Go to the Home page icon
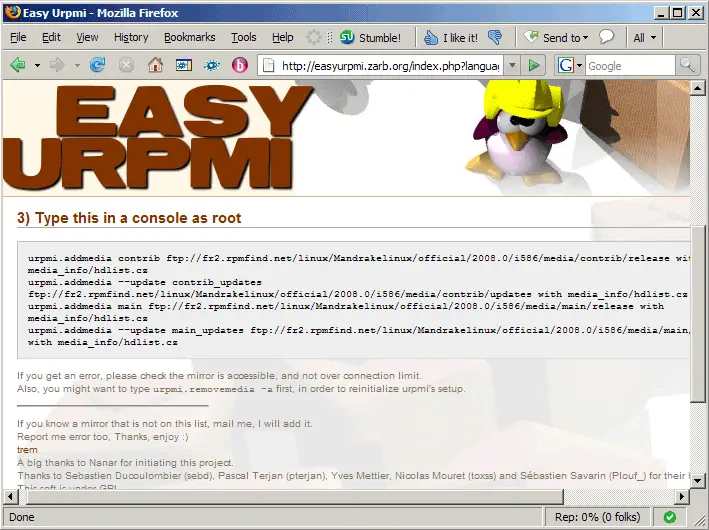The image size is (709, 530). pyautogui.click(x=155, y=65)
